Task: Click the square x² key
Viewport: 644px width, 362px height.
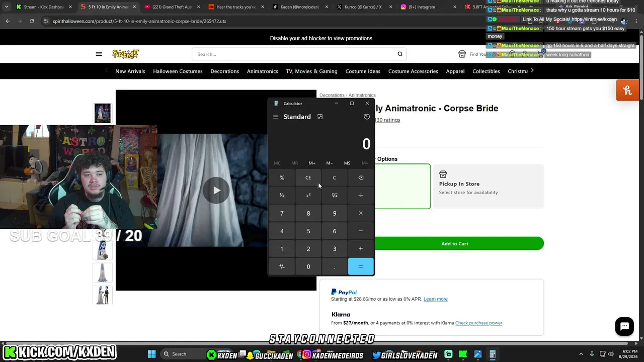Action: (308, 195)
